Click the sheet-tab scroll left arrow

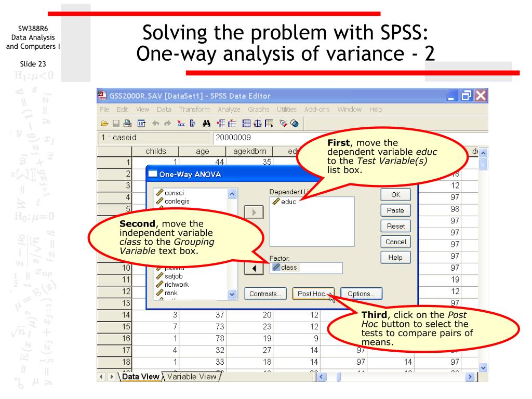(x=101, y=377)
